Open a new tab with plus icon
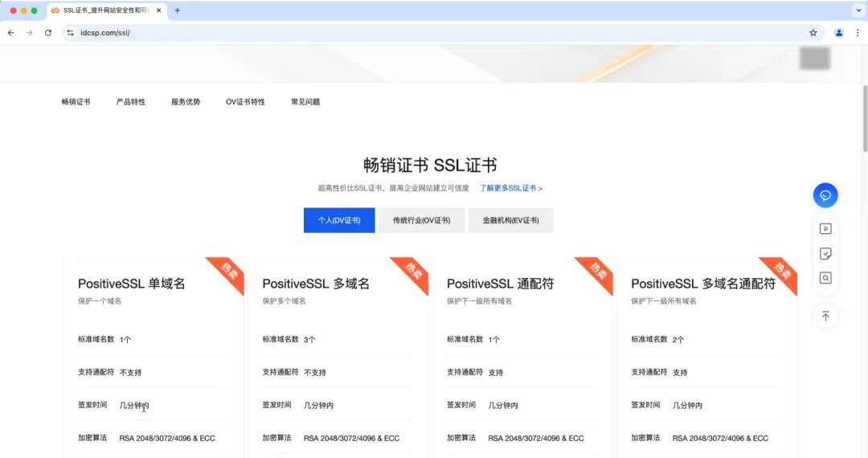Screen dimensions: 868x458 pos(177,10)
